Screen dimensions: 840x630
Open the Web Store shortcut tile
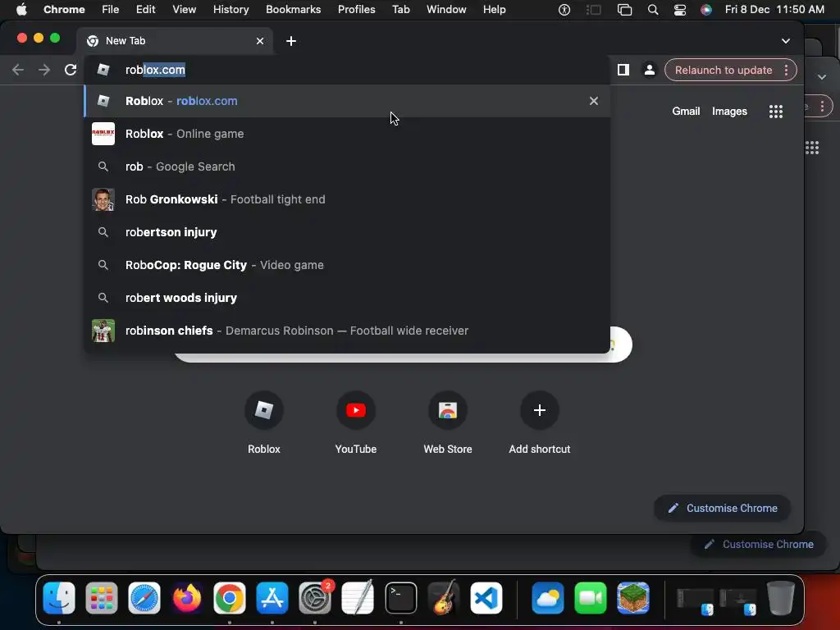pyautogui.click(x=447, y=424)
